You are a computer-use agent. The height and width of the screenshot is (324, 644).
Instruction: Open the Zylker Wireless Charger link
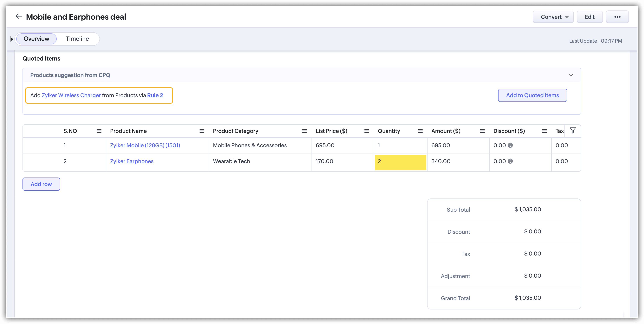click(x=71, y=95)
